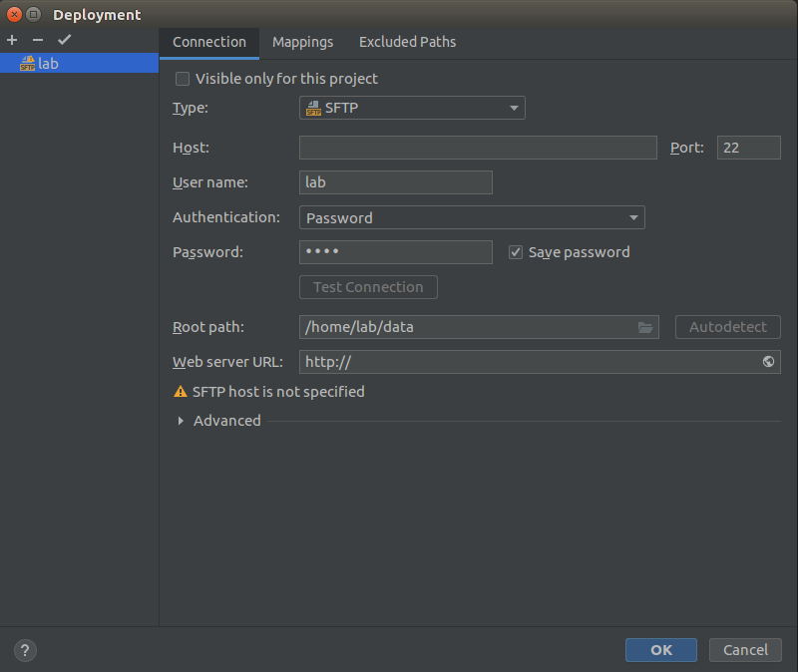
Task: Switch to the Excluded Paths tab
Action: (407, 42)
